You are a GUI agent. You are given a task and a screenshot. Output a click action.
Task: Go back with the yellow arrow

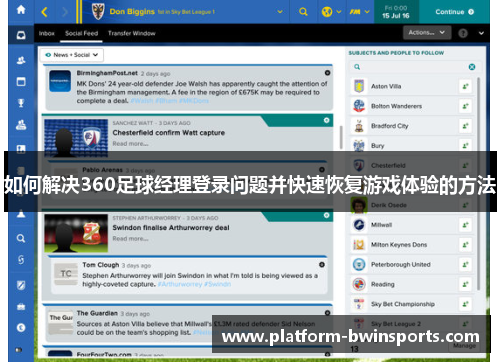coord(44,12)
